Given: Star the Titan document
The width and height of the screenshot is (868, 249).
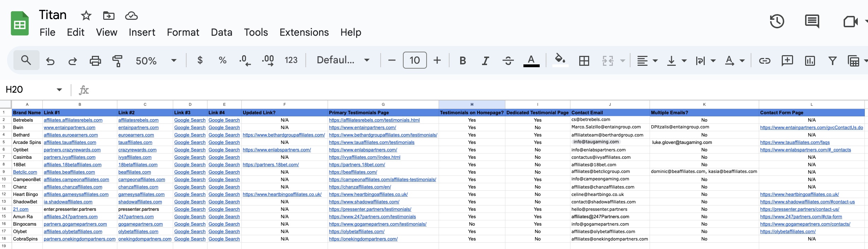Looking at the screenshot, I should tap(86, 16).
